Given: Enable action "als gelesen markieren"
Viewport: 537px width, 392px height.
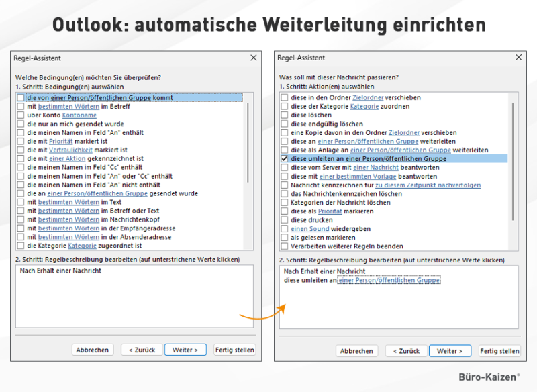Looking at the screenshot, I should coord(284,236).
